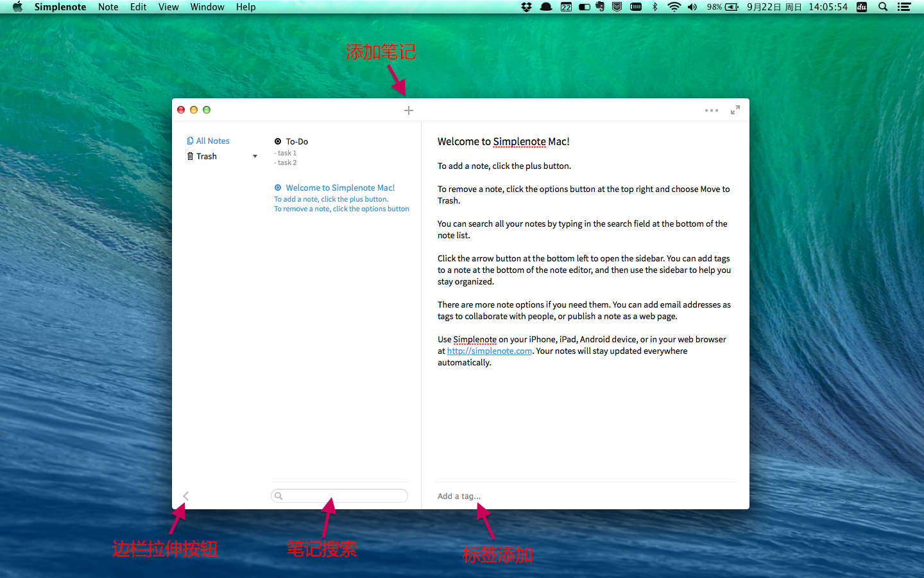Image resolution: width=924 pixels, height=578 pixels.
Task: Open the http://simplenote.com link
Action: pos(490,351)
